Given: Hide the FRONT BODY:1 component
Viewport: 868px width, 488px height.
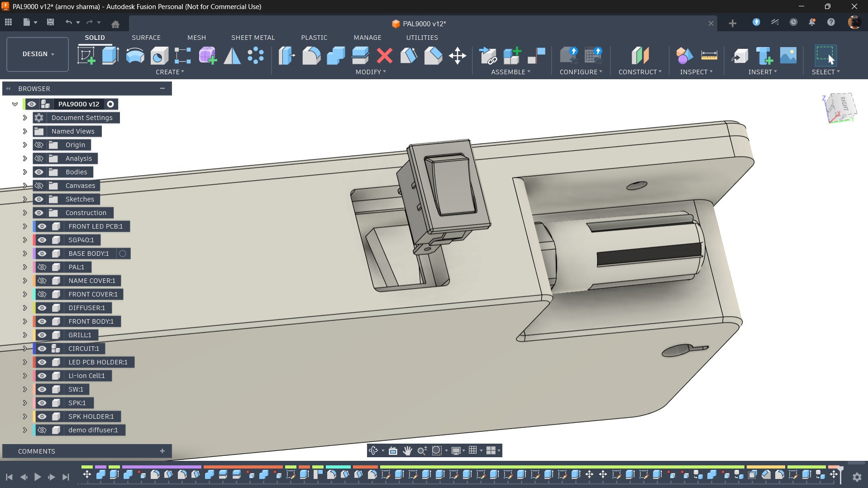Looking at the screenshot, I should 42,321.
